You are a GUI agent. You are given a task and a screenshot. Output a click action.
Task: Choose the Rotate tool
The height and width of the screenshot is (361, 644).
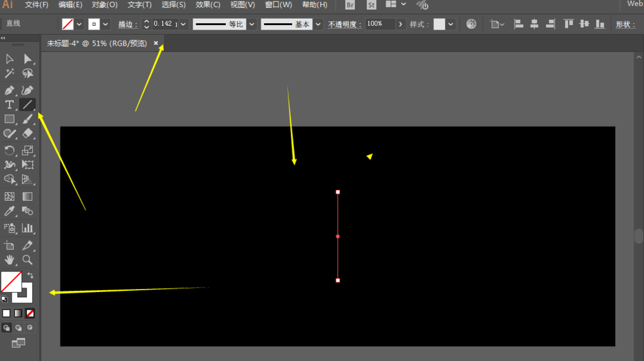(10, 150)
